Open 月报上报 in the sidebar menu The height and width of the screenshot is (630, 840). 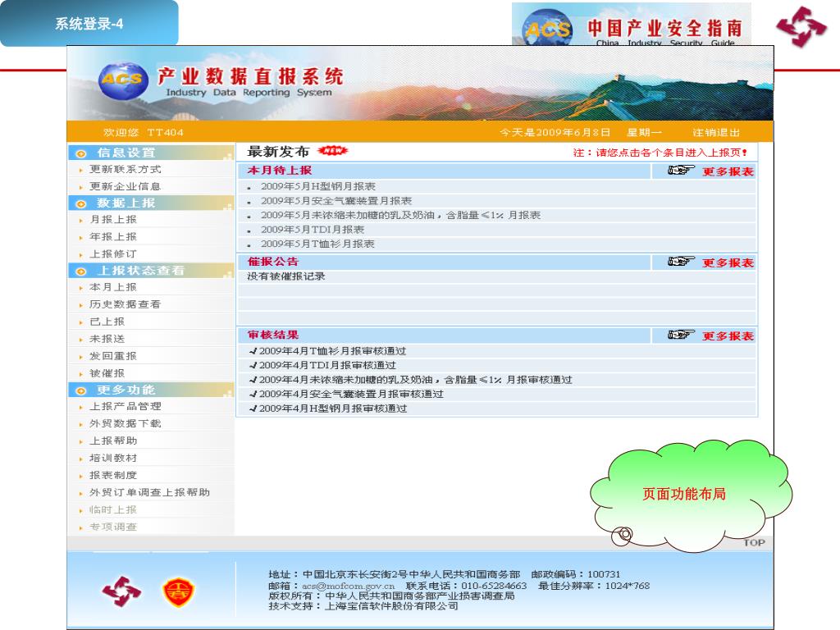[x=113, y=220]
